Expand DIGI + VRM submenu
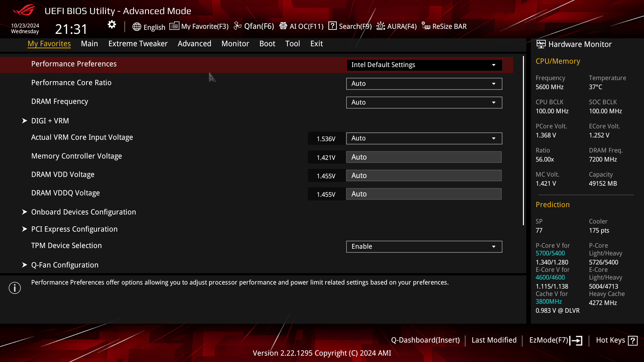Viewport: 644px width, 362px height. tap(50, 121)
